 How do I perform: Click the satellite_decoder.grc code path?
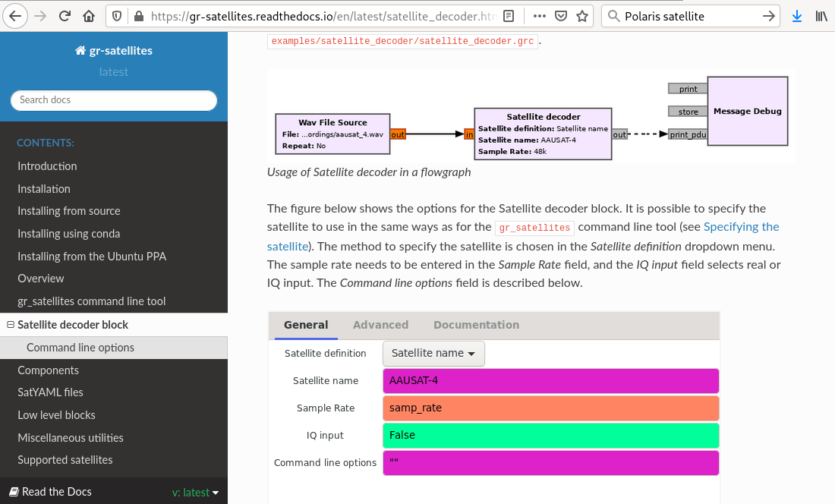[x=402, y=41]
